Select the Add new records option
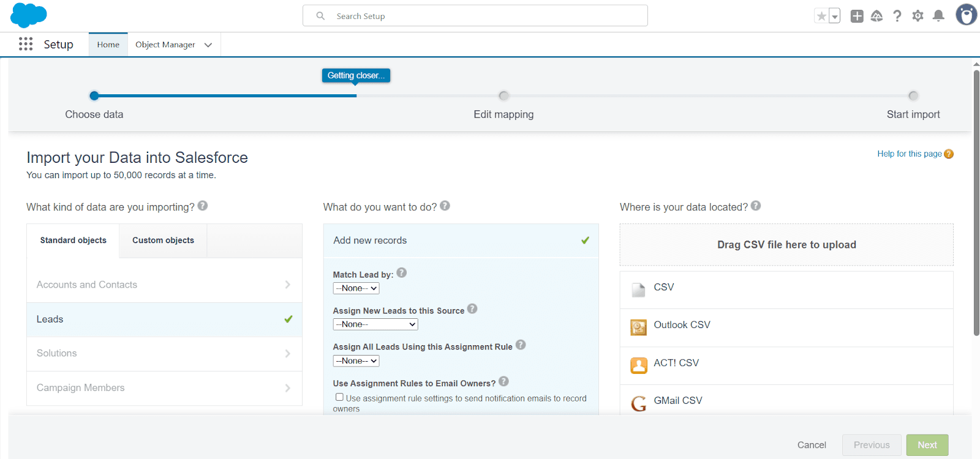 (461, 241)
